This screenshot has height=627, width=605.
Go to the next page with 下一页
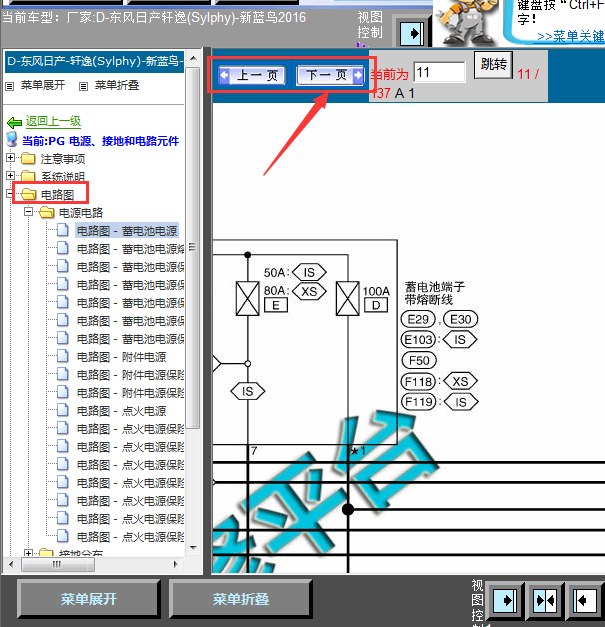coord(330,75)
